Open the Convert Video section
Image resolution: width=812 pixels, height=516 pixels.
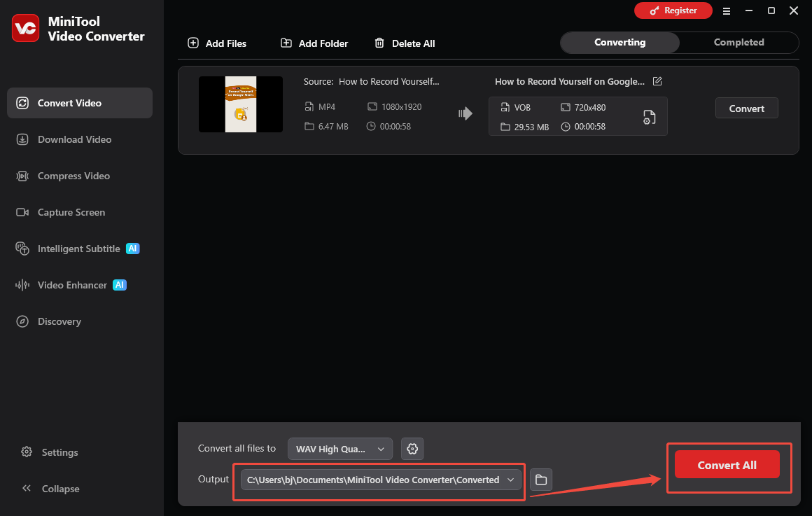[80, 103]
